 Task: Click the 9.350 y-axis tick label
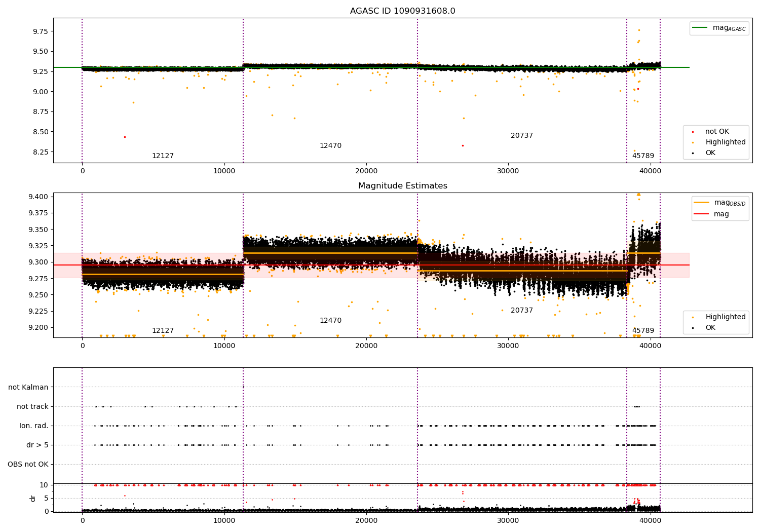coord(39,230)
